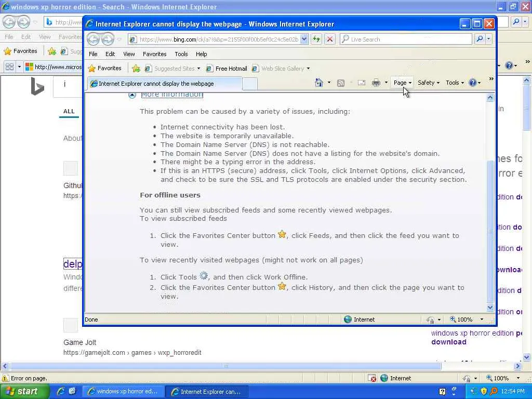Screen dimensions: 532x399
Task: Open the Safety dropdown menu
Action: point(428,83)
